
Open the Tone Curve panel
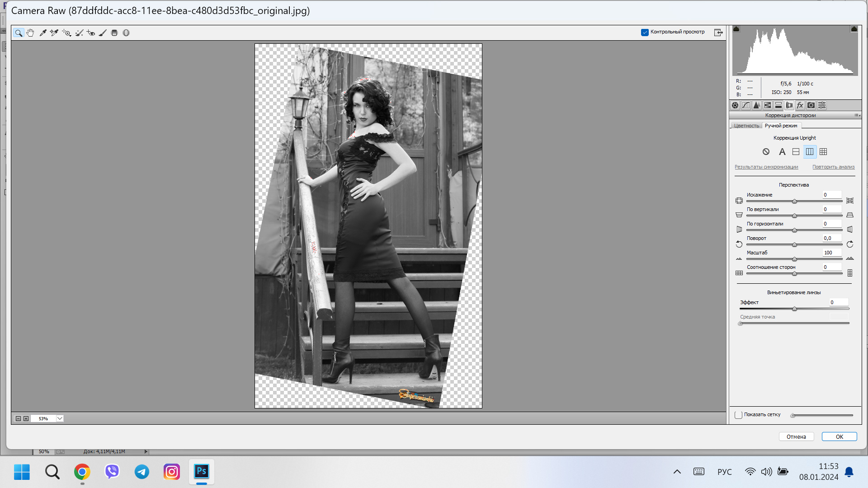tap(746, 105)
